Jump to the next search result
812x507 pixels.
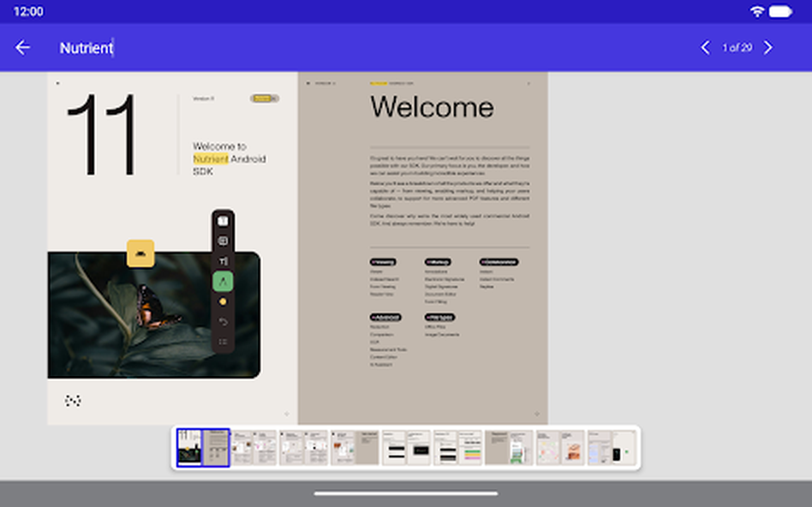tap(768, 48)
